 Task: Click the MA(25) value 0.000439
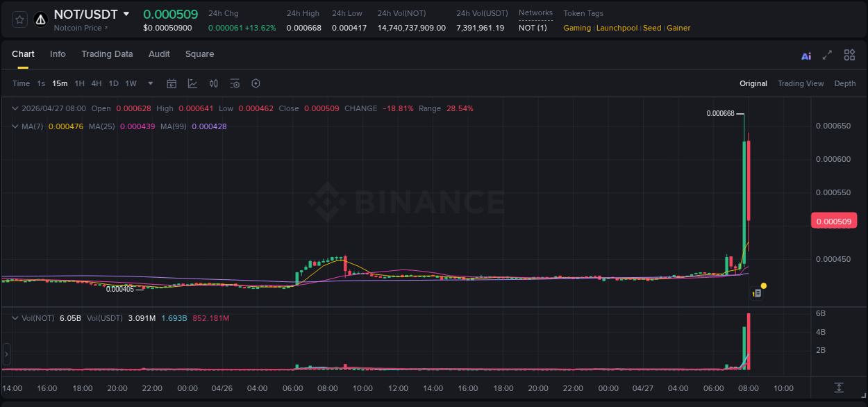click(x=137, y=126)
